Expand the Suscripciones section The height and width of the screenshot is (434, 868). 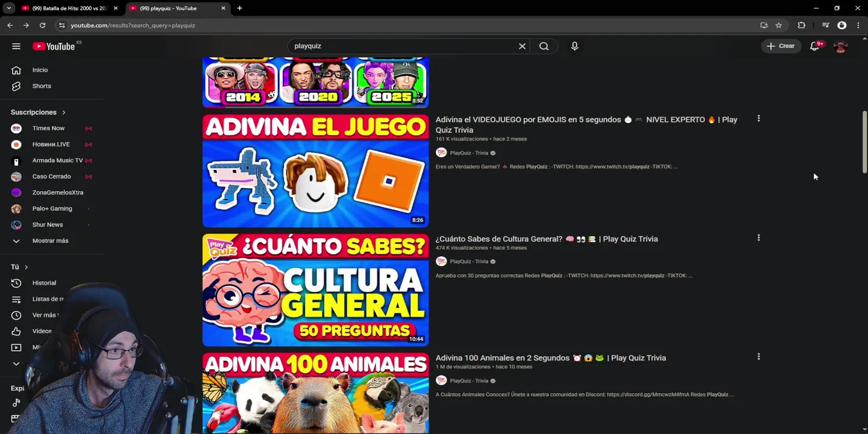coord(38,112)
